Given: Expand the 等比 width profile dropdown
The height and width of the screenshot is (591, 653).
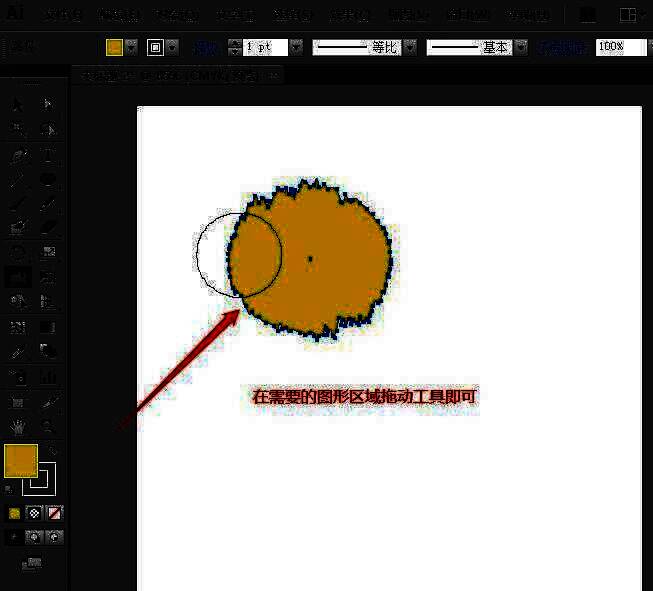Looking at the screenshot, I should pos(409,47).
